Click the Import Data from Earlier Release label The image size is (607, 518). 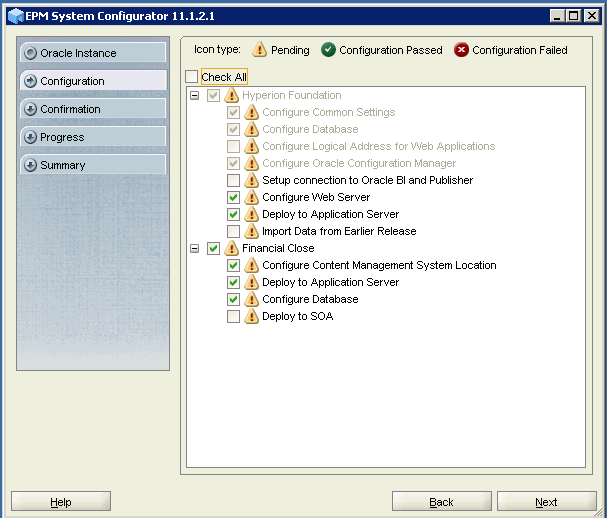(339, 232)
